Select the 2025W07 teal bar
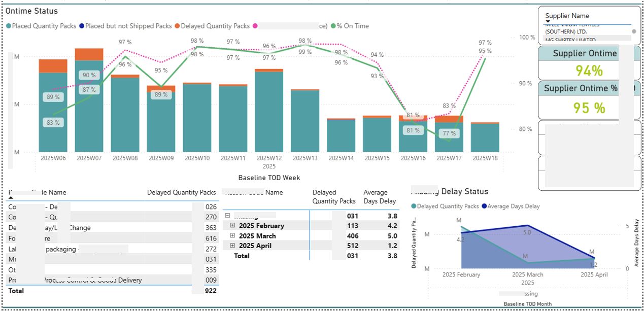The height and width of the screenshot is (311, 644). click(89, 106)
